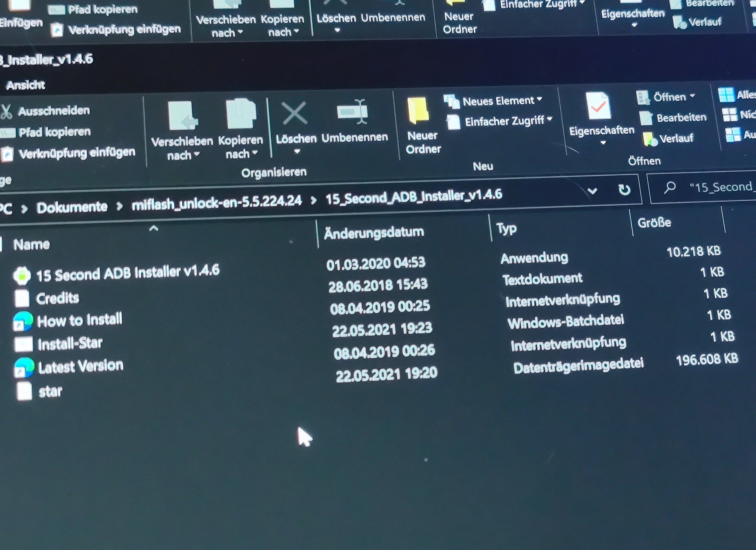Select the star disk image file icon

24,391
